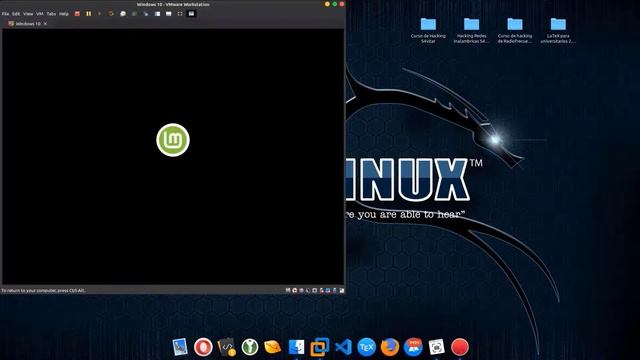Toggle full screen mode in VMware toolbar
Viewport: 640px width, 360px height.
(x=180, y=14)
